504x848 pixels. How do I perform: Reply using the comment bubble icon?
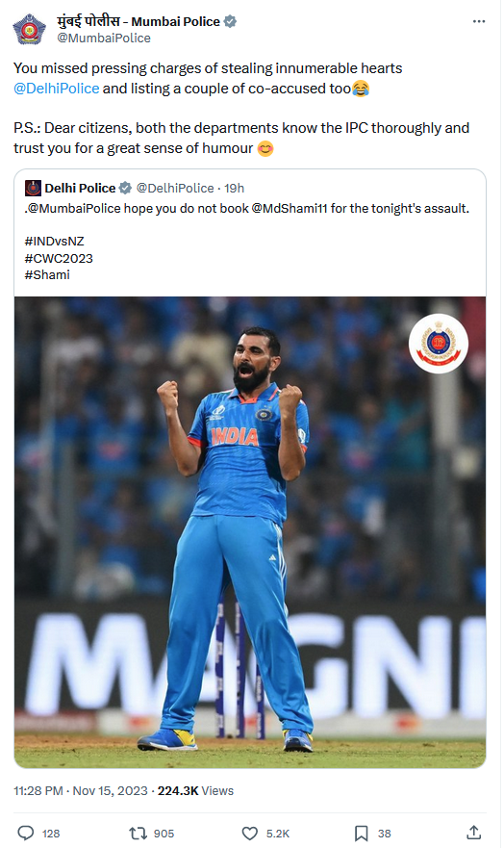[26, 833]
